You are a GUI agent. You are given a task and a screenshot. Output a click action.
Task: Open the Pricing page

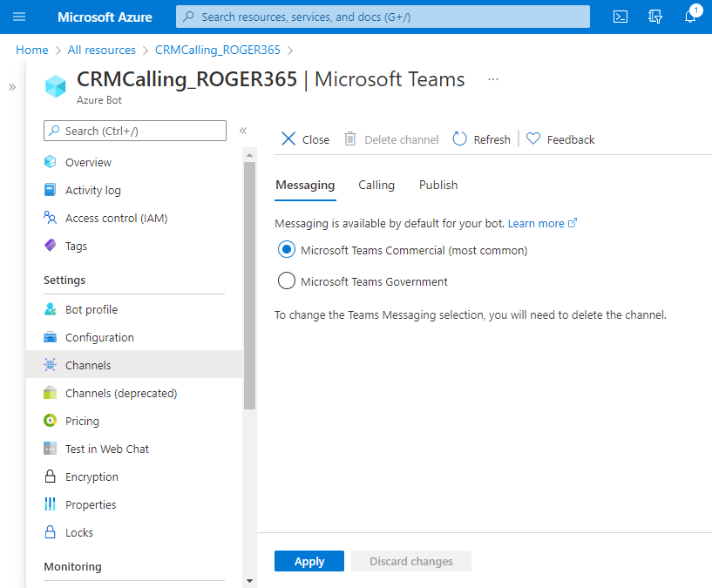point(82,421)
